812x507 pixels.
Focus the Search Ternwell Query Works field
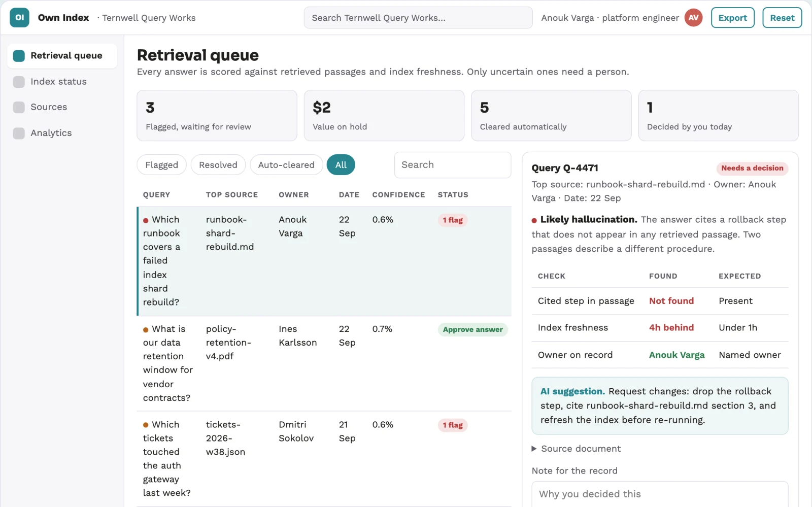[418, 18]
